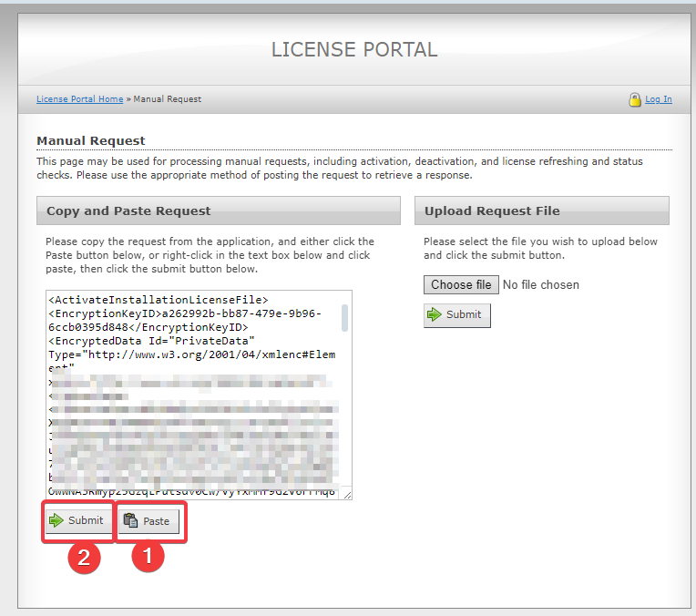Open the License Portal Home breadcrumb link
Viewport: 696px width, 616px height.
coord(79,99)
